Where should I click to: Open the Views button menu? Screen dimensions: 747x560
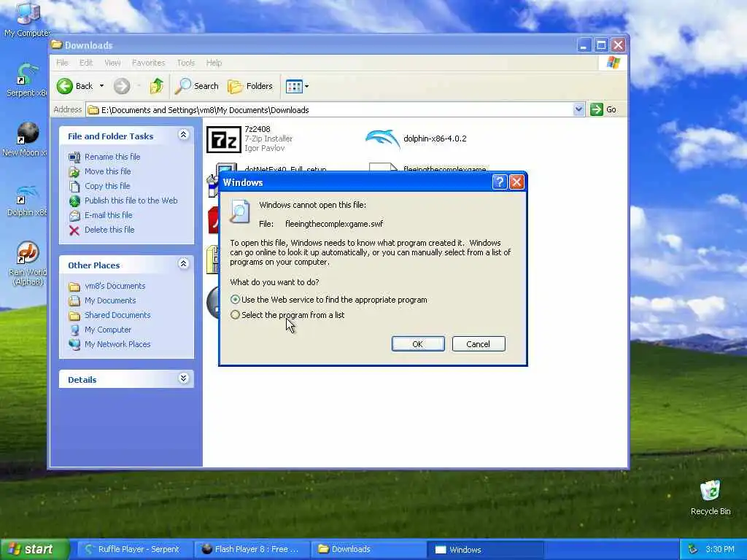pos(298,86)
